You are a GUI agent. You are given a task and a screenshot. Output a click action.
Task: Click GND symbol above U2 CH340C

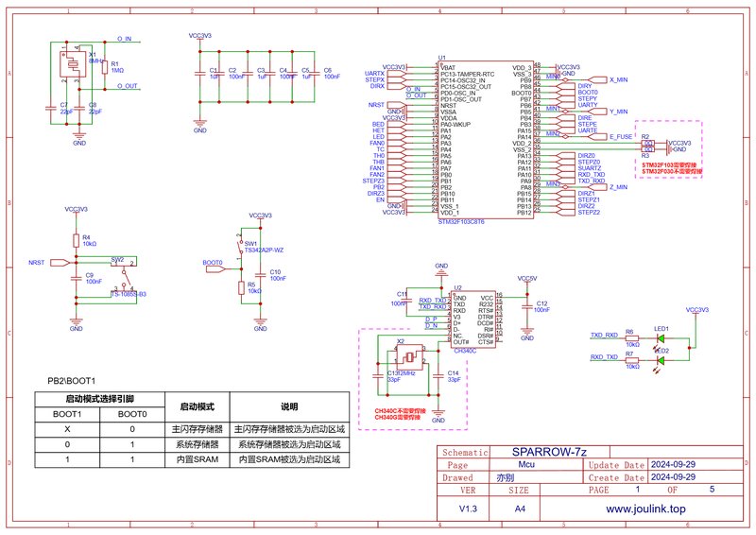coord(441,271)
